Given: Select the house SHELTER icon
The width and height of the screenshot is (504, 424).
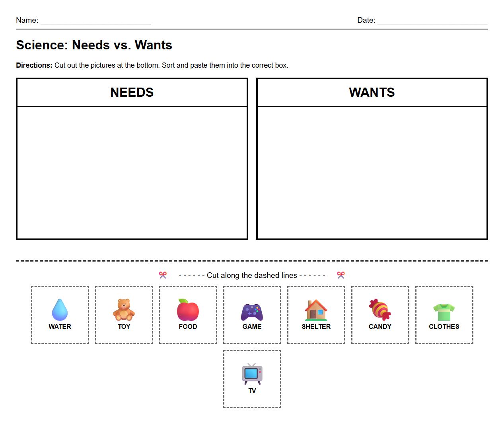Looking at the screenshot, I should (316, 310).
